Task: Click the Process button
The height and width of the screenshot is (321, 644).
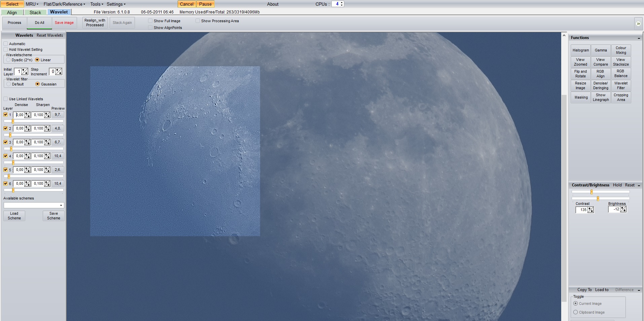Action: click(x=14, y=23)
